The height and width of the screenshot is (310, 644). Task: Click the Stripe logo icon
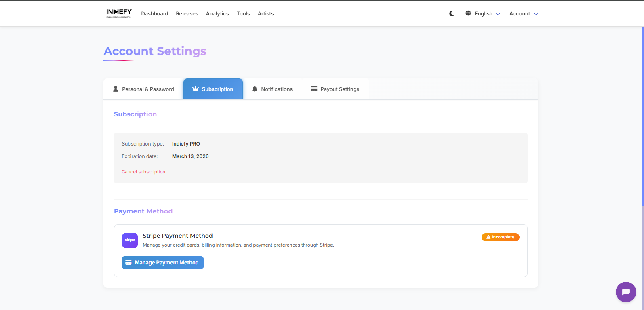130,240
